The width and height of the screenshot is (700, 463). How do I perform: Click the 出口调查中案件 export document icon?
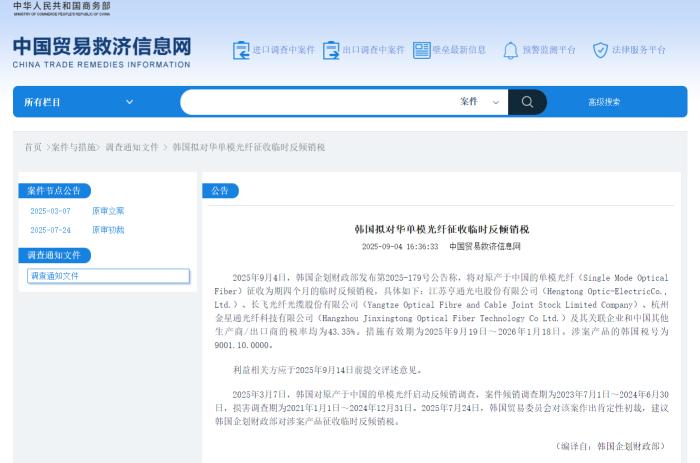(x=331, y=50)
